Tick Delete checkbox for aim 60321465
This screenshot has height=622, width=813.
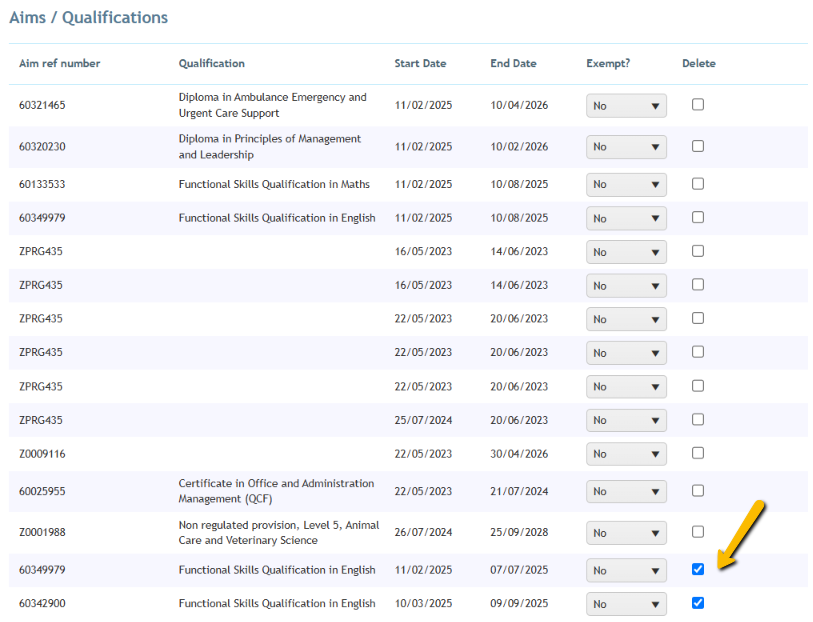[698, 105]
